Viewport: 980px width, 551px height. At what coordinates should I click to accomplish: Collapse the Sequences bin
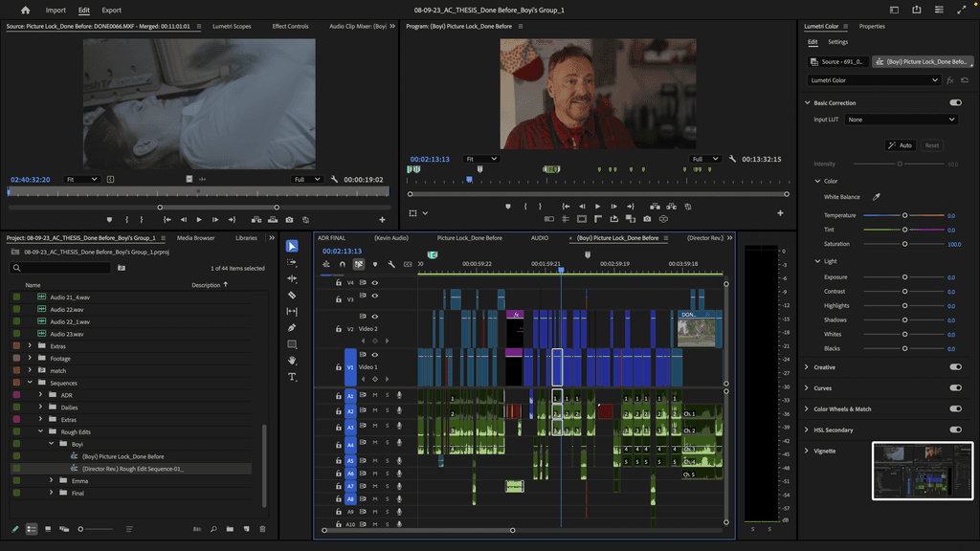click(x=30, y=383)
